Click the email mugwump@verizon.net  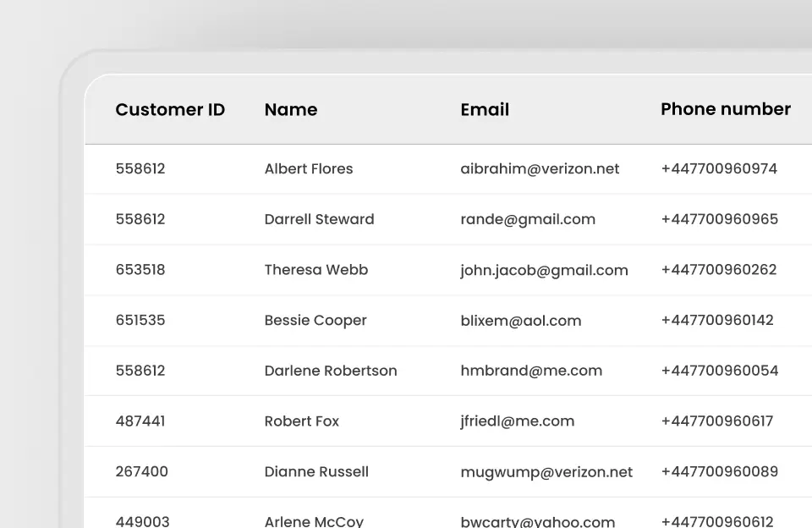(x=546, y=472)
